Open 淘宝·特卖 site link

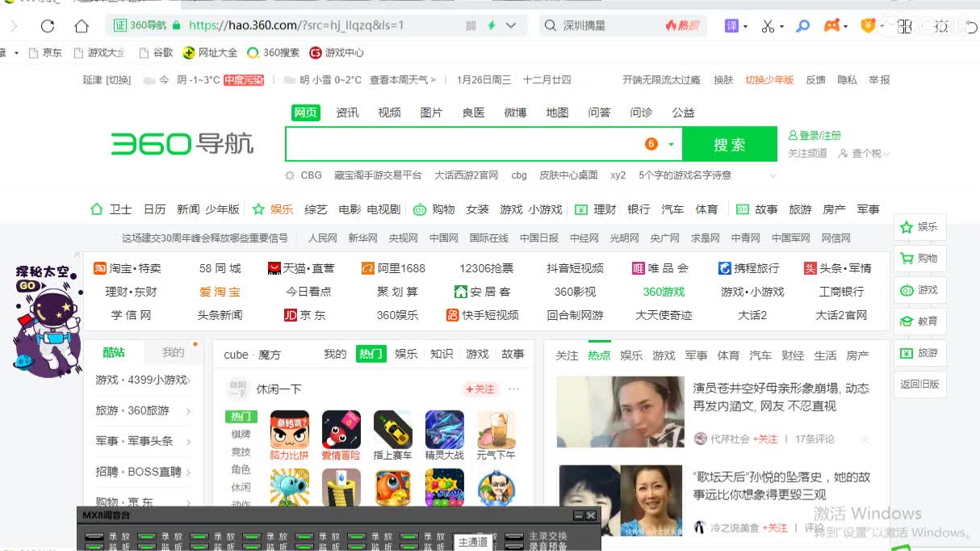pos(128,268)
